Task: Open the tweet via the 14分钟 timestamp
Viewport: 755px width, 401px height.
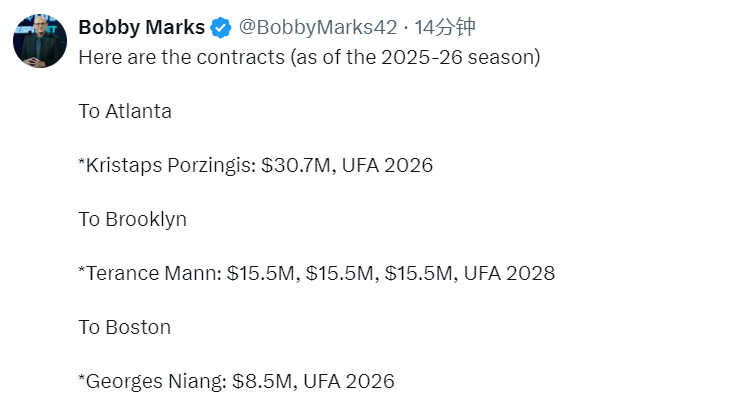Action: (445, 27)
